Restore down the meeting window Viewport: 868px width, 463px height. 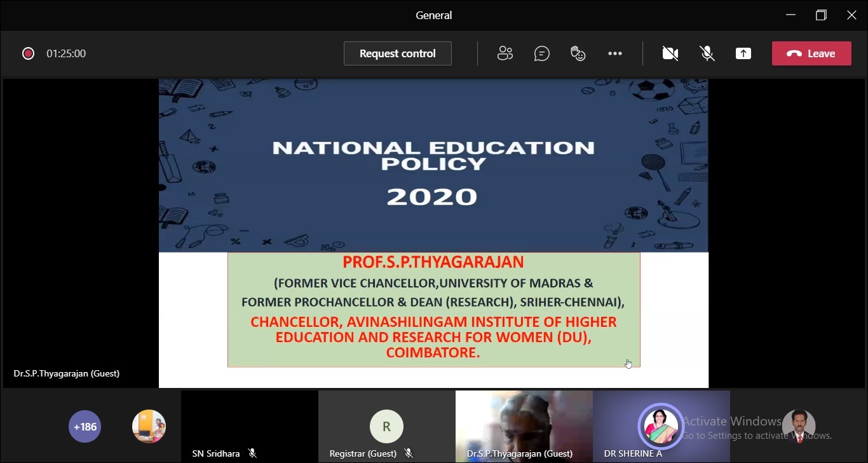click(x=821, y=15)
